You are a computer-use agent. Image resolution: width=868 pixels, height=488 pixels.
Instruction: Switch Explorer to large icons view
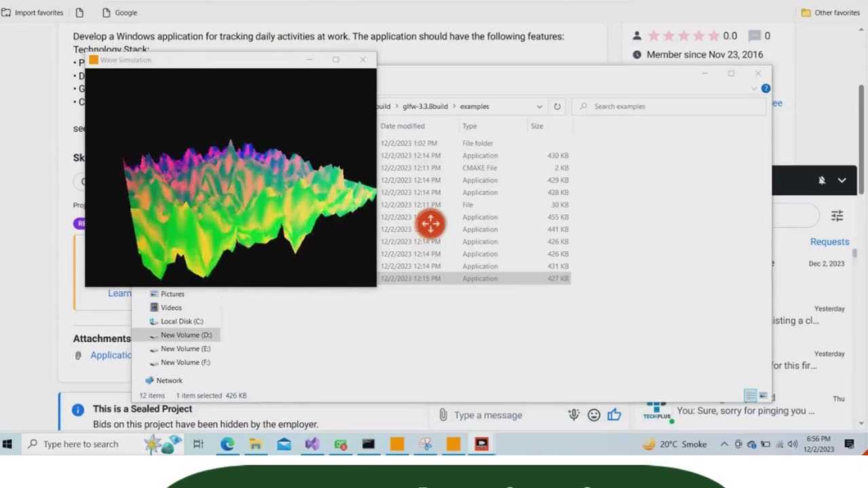click(x=763, y=395)
